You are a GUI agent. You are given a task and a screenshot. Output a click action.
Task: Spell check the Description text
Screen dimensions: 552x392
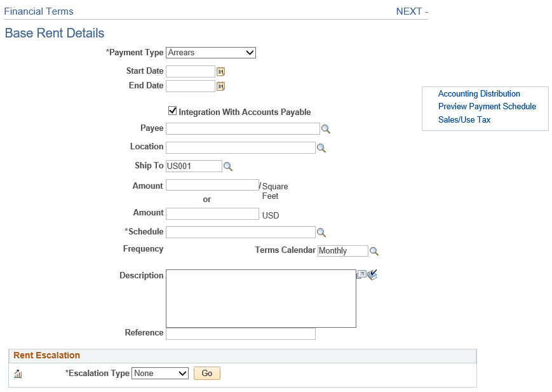coord(373,274)
